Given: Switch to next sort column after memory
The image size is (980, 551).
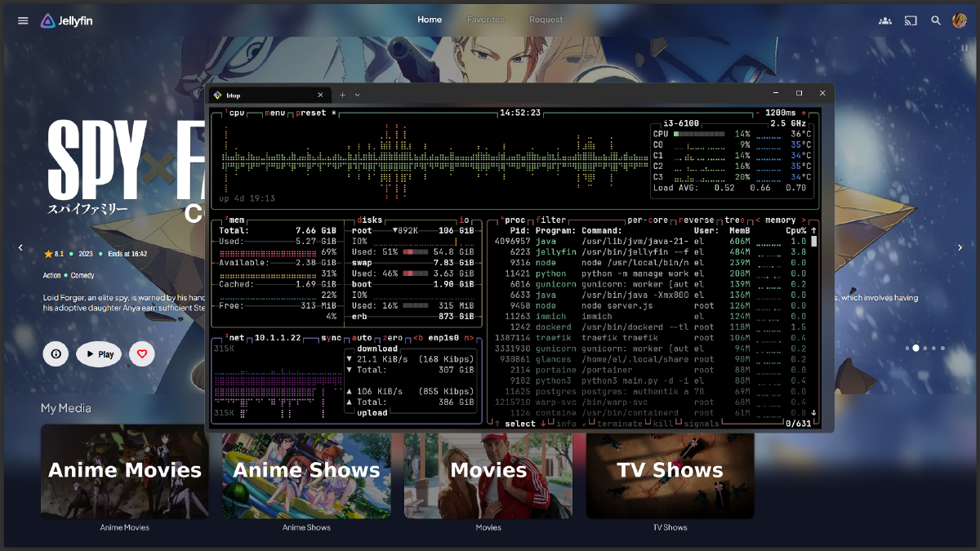Looking at the screenshot, I should [804, 220].
